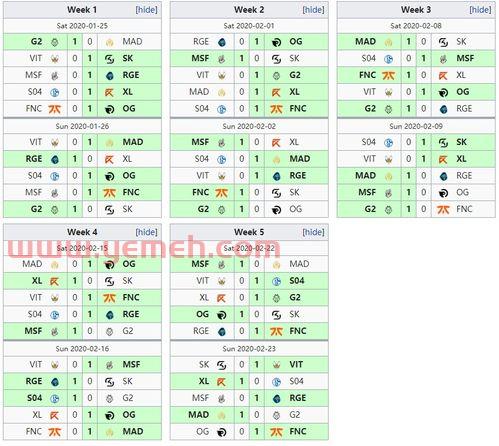
Task: Click G2 logo in first Week 1 match
Action: click(55, 42)
